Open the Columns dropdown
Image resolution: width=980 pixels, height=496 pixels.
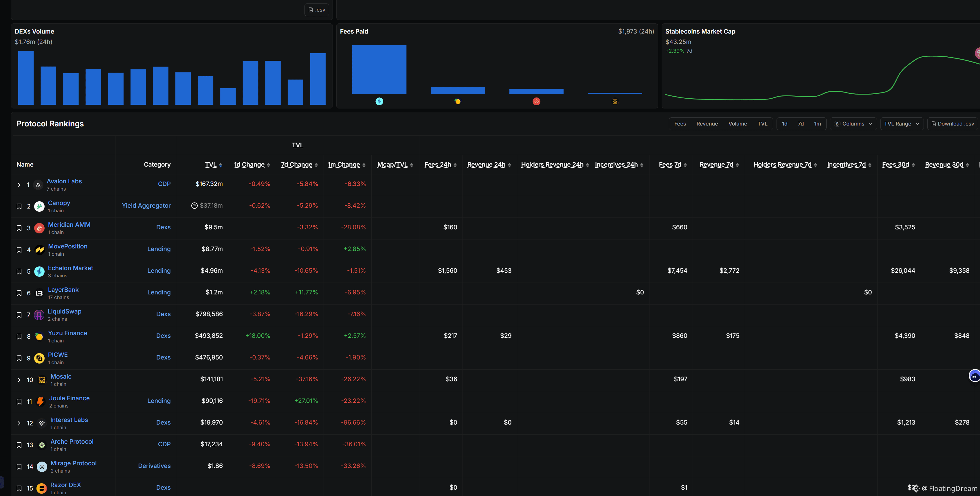point(853,123)
